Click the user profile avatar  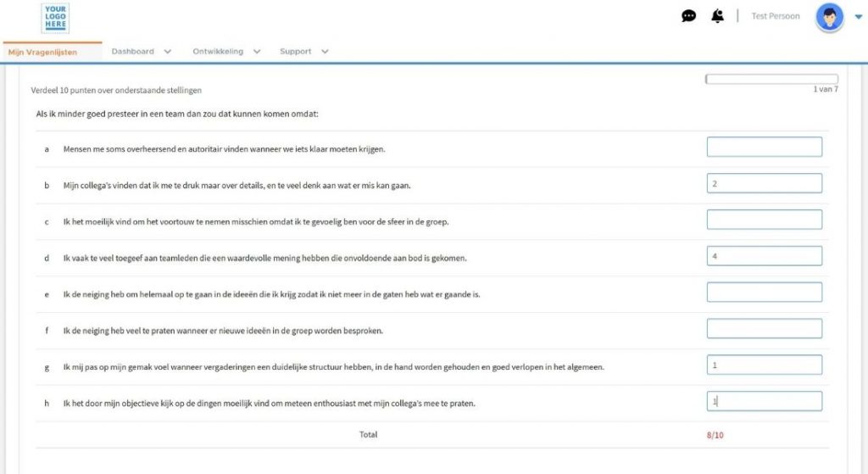tap(829, 17)
